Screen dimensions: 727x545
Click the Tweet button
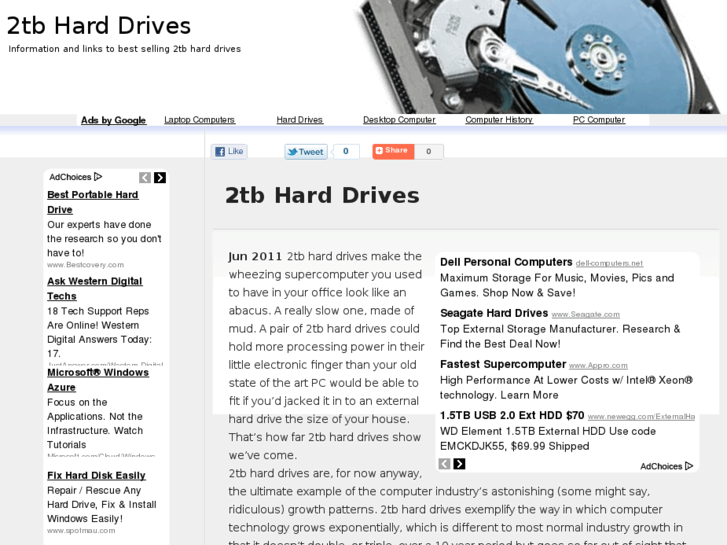(x=306, y=152)
